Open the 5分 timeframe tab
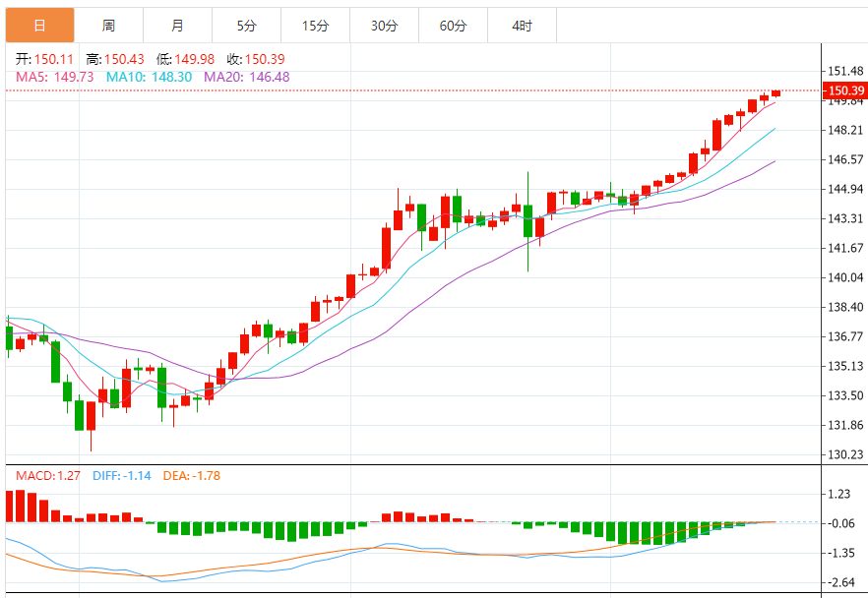Viewport: 868px width, 598px height. click(246, 26)
